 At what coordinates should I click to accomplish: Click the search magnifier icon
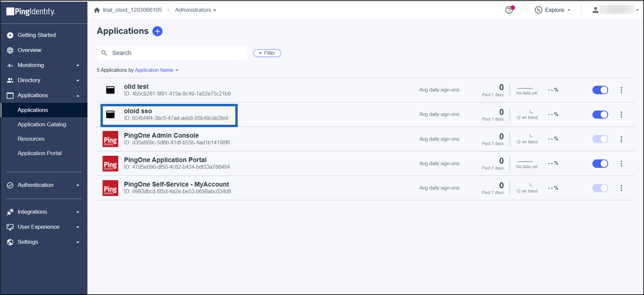104,53
